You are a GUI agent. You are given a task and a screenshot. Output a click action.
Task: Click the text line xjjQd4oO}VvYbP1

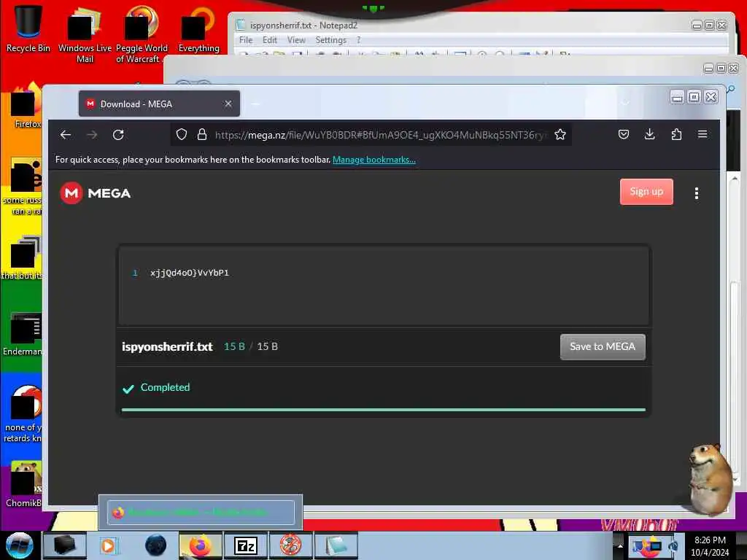(190, 273)
